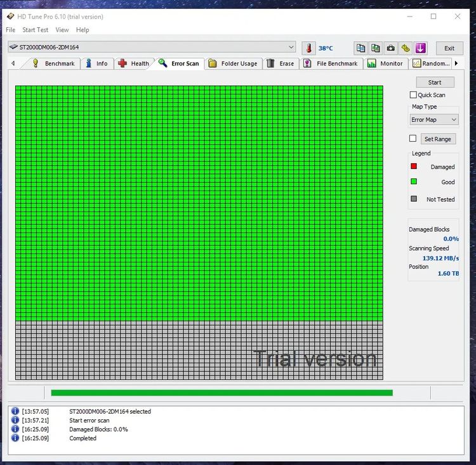Copy info to clipboard toolbar icon
This screenshot has height=465, width=476.
[x=360, y=48]
